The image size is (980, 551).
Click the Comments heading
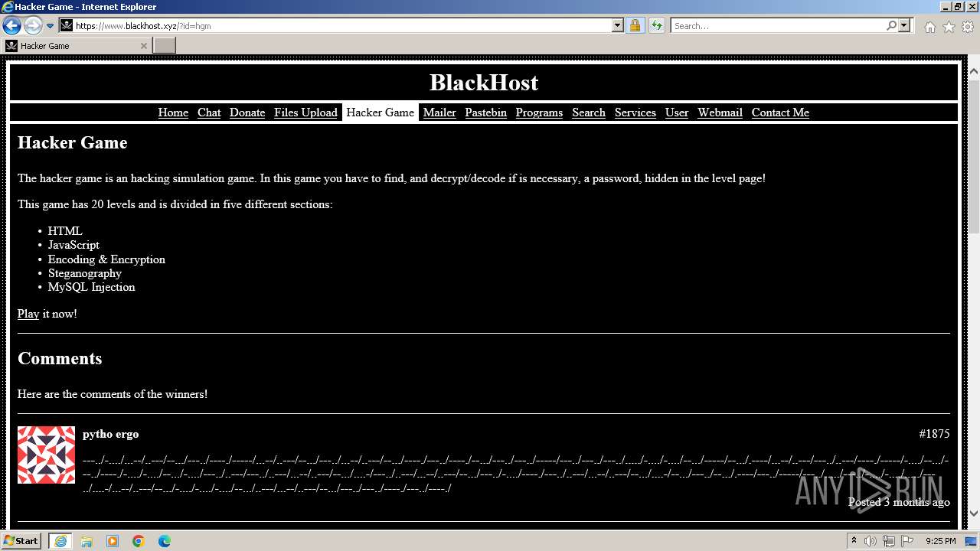[x=60, y=358]
